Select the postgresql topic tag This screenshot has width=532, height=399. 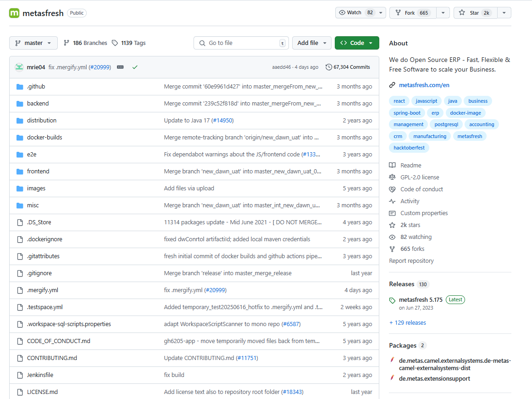[x=446, y=124]
